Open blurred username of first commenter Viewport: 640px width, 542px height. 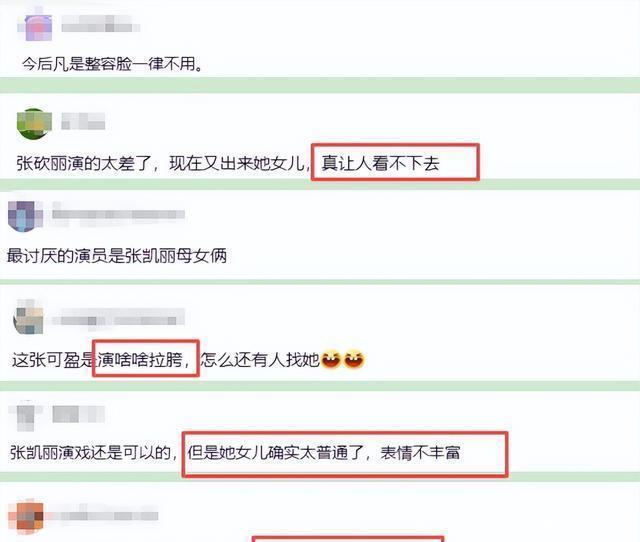[x=100, y=24]
